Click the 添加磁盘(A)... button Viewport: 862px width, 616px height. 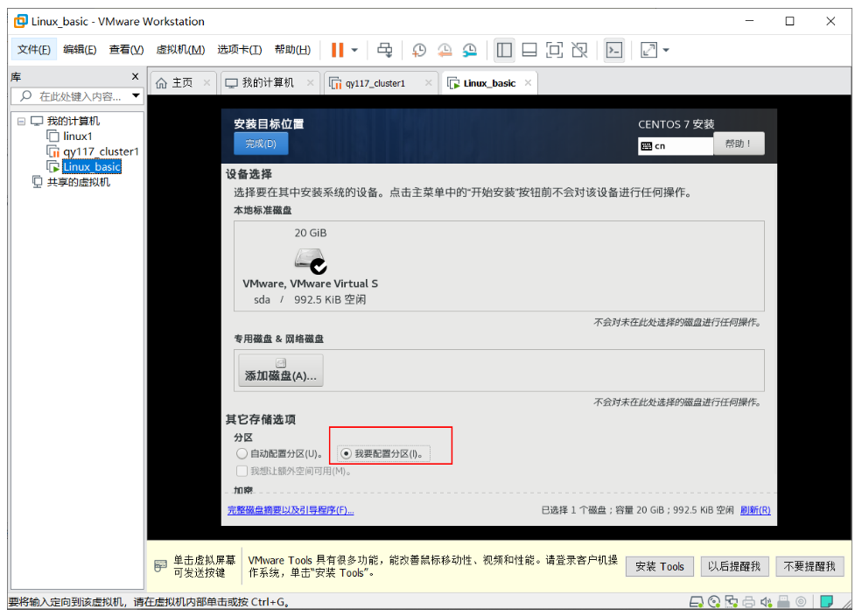click(280, 370)
